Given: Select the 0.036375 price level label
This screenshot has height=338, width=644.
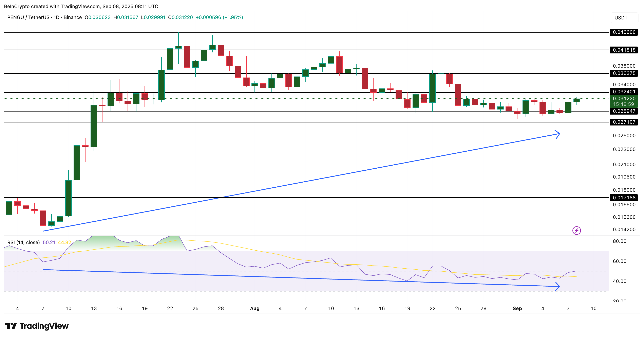Looking at the screenshot, I should [624, 73].
